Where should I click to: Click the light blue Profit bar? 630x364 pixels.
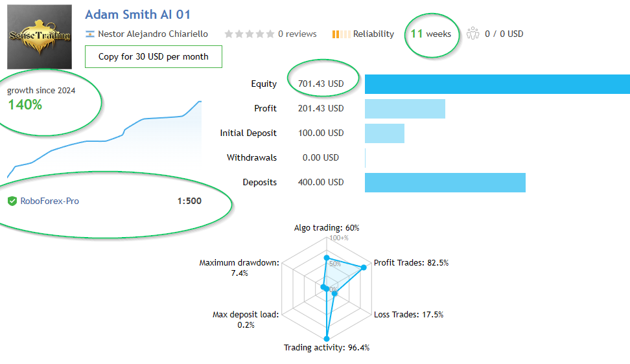pyautogui.click(x=405, y=109)
